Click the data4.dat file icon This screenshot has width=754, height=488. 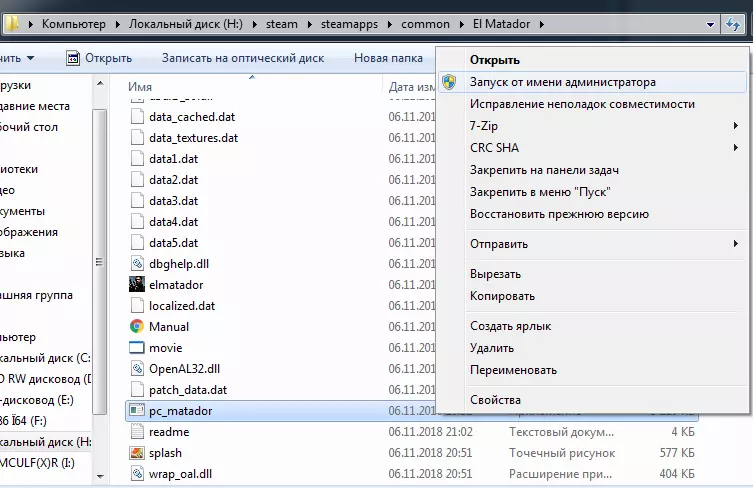pyautogui.click(x=137, y=222)
